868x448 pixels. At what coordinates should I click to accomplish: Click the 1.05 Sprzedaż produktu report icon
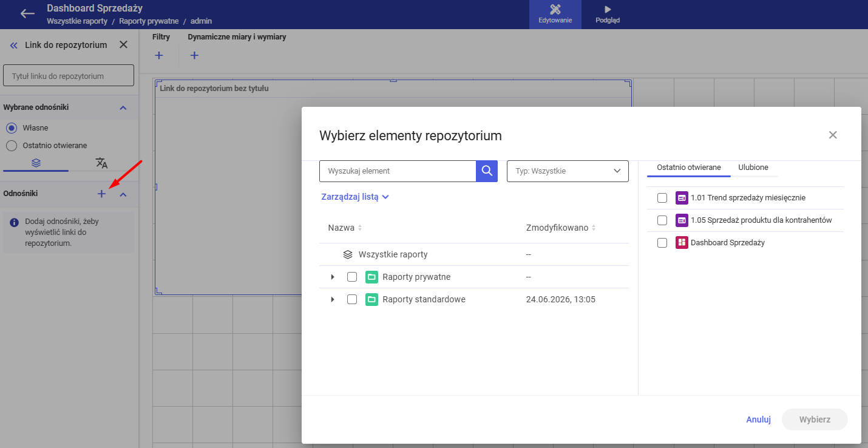pyautogui.click(x=682, y=220)
